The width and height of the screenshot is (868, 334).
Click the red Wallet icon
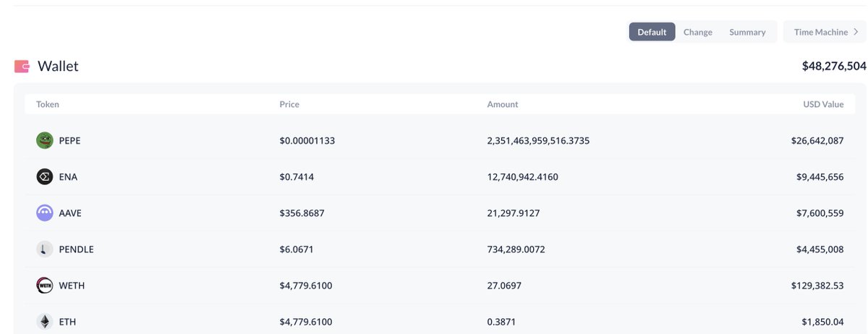pyautogui.click(x=22, y=67)
